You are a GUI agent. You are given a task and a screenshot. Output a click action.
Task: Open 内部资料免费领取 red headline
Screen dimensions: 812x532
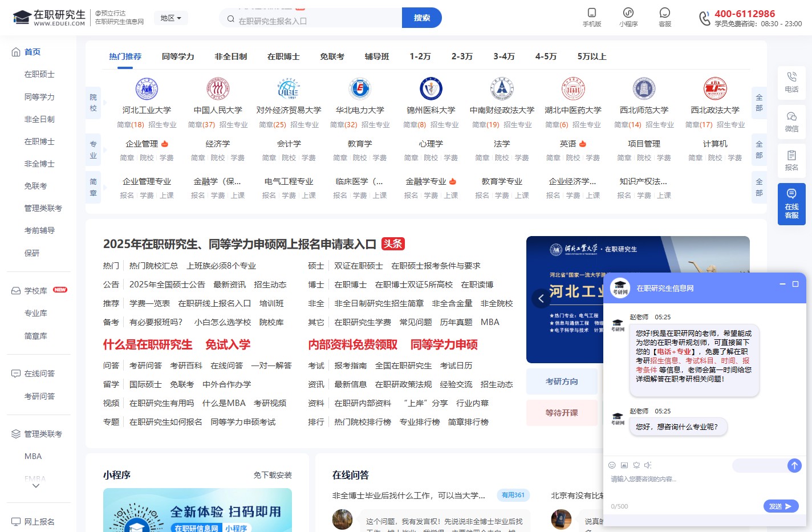[x=353, y=344]
